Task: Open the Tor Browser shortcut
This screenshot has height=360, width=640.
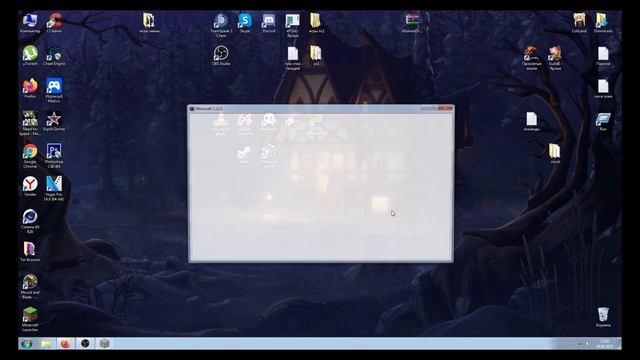Action: tap(30, 252)
